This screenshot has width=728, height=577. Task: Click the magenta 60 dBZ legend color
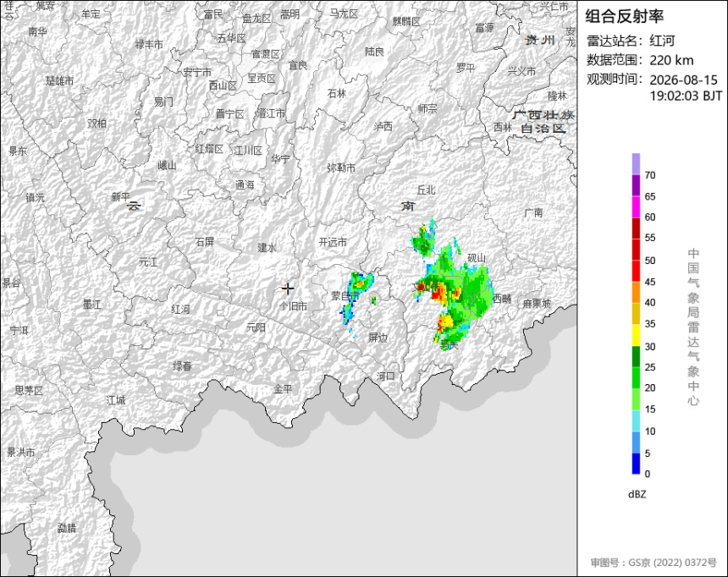[x=636, y=206]
